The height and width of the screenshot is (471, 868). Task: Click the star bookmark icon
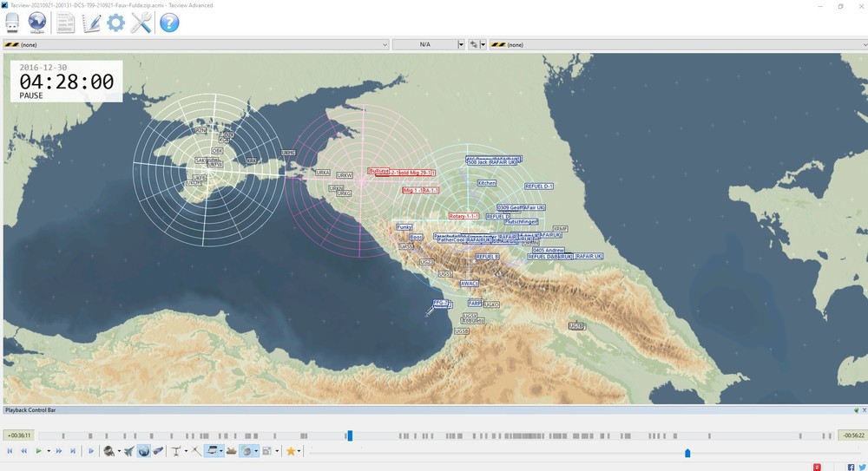coord(291,451)
